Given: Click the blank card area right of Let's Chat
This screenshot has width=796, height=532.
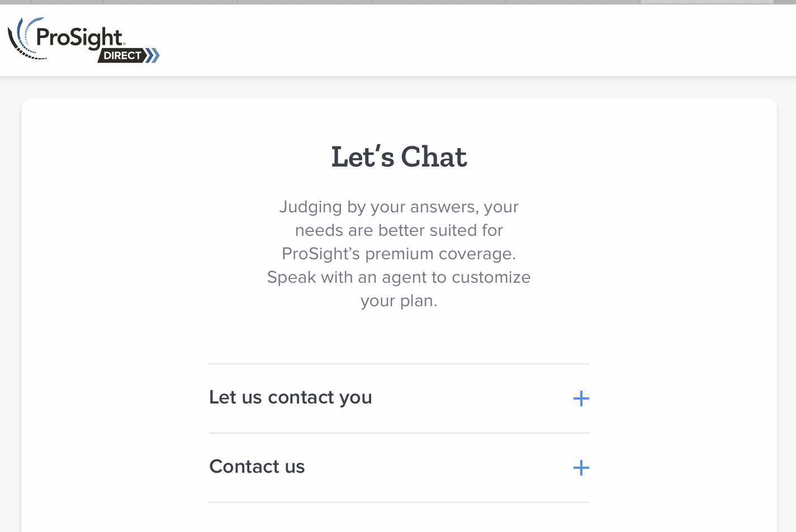Looking at the screenshot, I should (643, 156).
